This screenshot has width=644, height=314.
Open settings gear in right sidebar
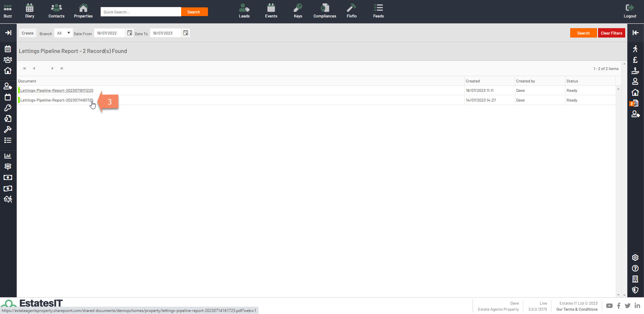point(635,257)
